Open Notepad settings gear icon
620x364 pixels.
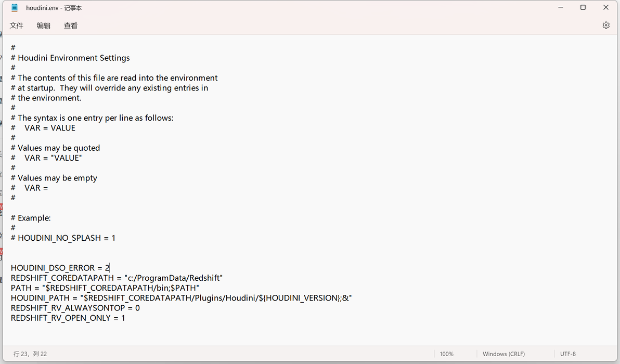[606, 25]
